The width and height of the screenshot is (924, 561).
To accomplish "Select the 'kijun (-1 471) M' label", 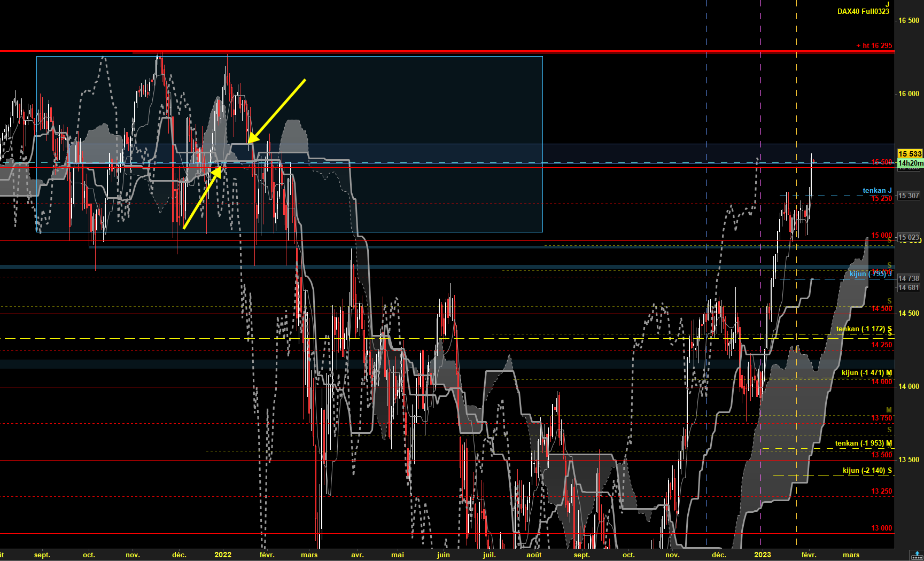I will tap(867, 373).
